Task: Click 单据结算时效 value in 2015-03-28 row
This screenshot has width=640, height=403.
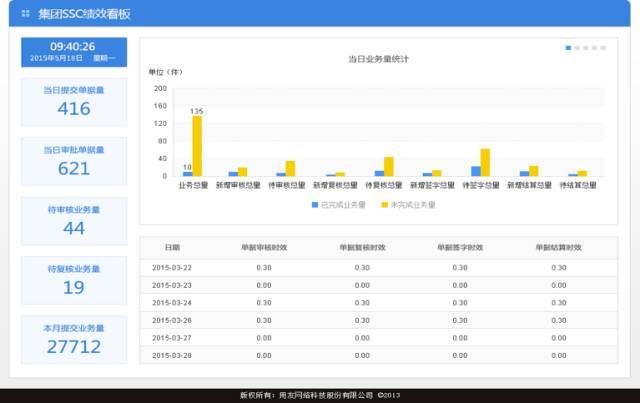Action: [559, 356]
